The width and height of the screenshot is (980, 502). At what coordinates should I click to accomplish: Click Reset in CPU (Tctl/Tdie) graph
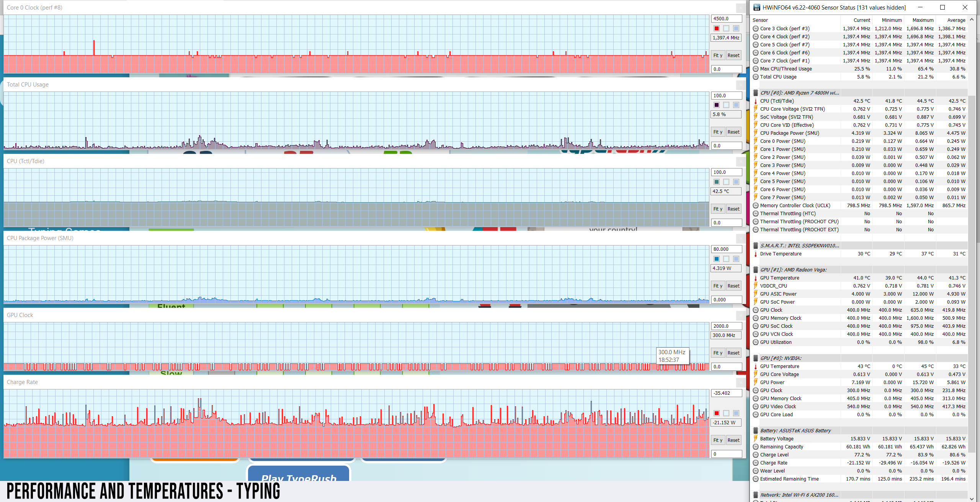[733, 209]
